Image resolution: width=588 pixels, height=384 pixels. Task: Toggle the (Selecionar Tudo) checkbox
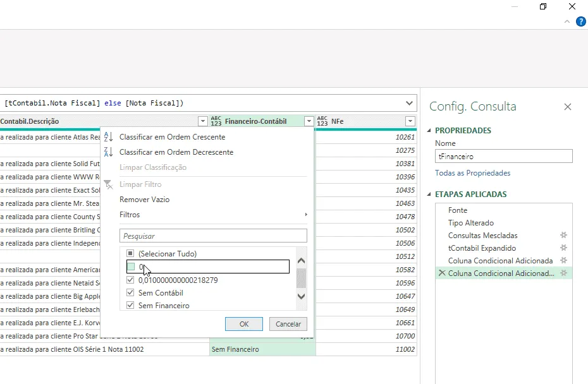130,254
